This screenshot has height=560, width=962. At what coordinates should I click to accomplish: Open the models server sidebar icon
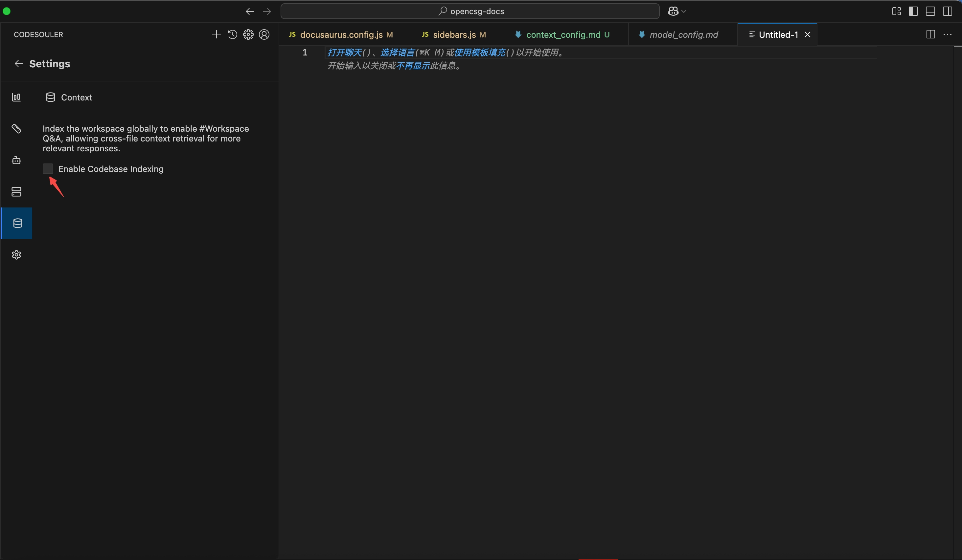click(16, 191)
